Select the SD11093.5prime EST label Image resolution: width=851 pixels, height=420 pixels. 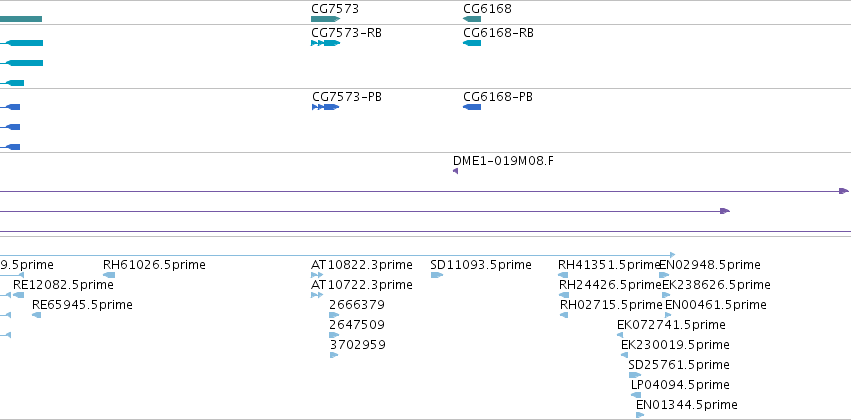point(481,265)
